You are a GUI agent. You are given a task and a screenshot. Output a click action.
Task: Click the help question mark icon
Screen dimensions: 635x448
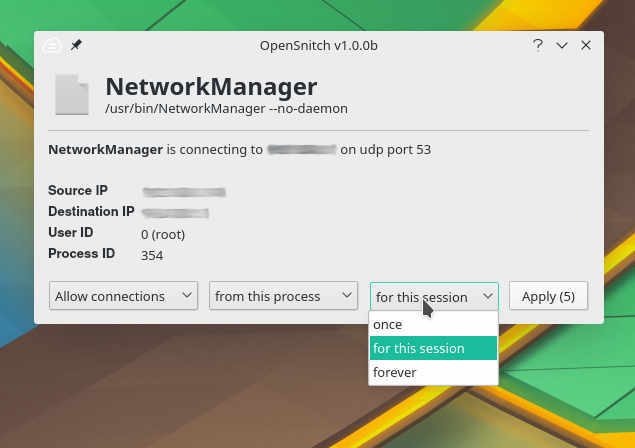537,45
